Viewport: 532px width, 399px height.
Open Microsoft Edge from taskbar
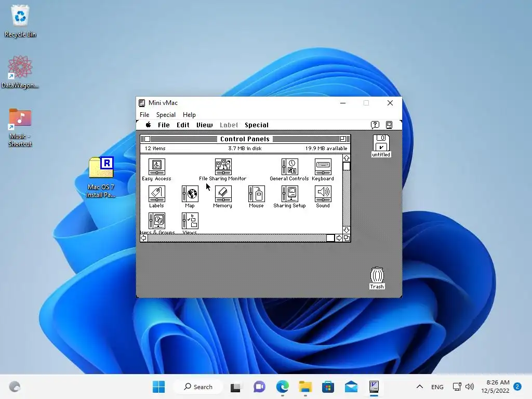click(x=282, y=387)
